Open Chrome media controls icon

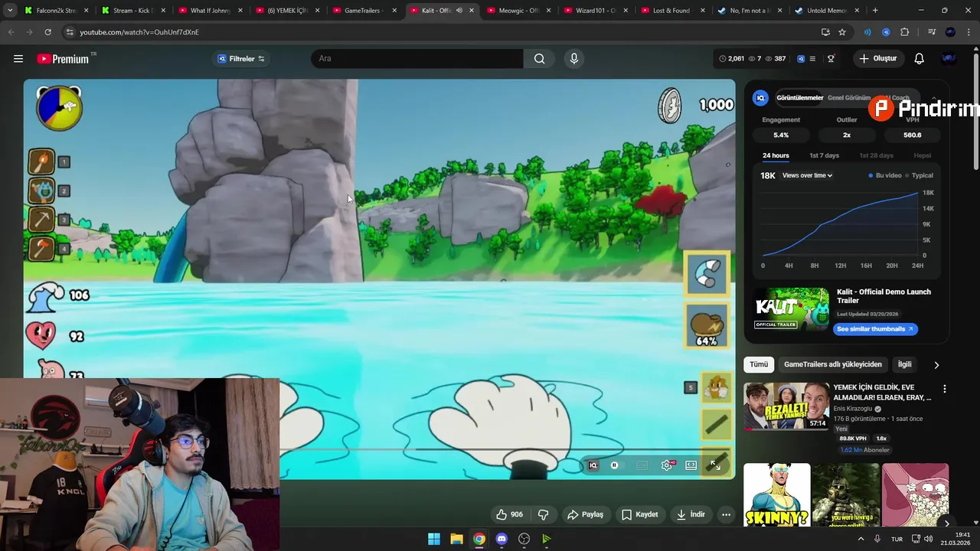[x=931, y=32]
